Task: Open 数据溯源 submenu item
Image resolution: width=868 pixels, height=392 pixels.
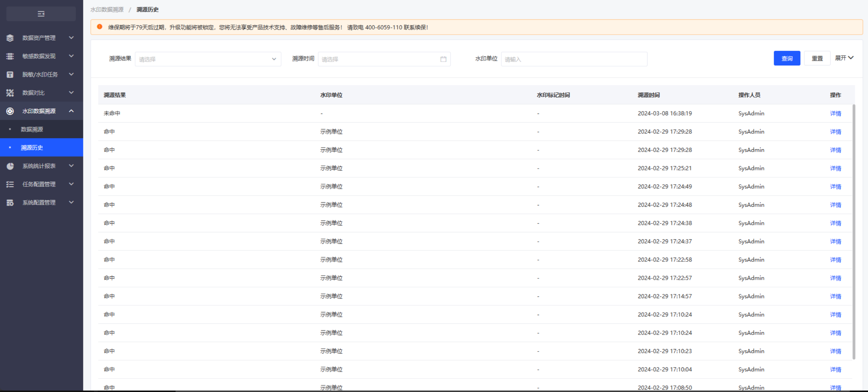Action: tap(42, 130)
